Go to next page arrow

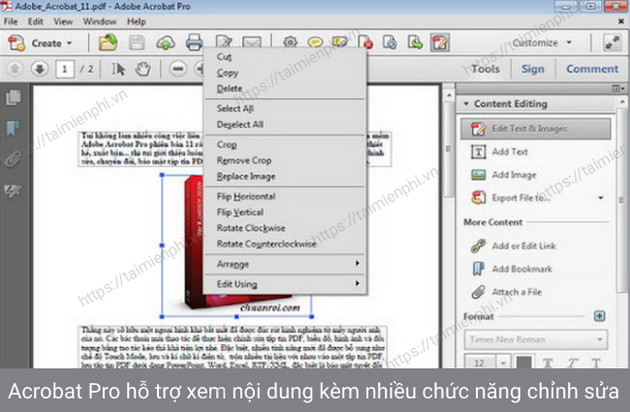pos(39,69)
